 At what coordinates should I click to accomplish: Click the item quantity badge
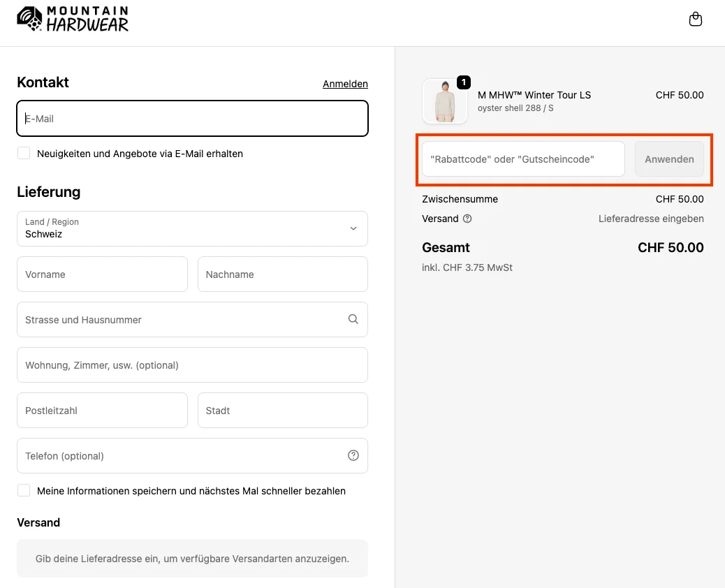pyautogui.click(x=463, y=82)
